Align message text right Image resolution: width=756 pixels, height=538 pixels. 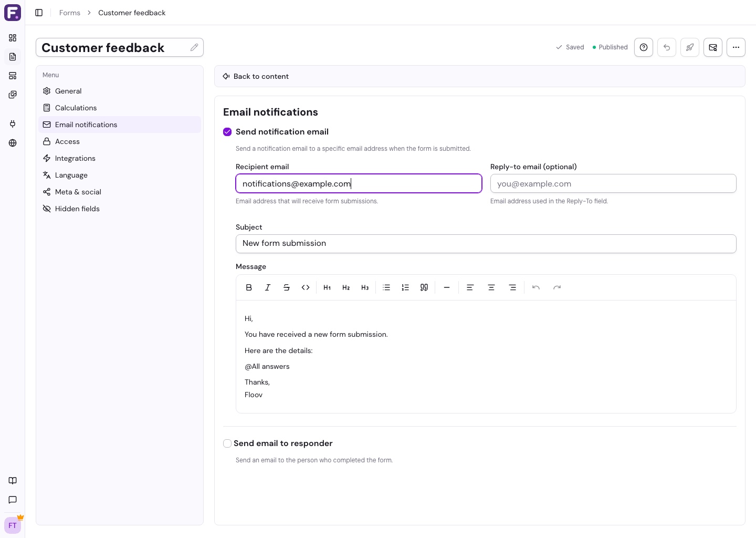(512, 287)
